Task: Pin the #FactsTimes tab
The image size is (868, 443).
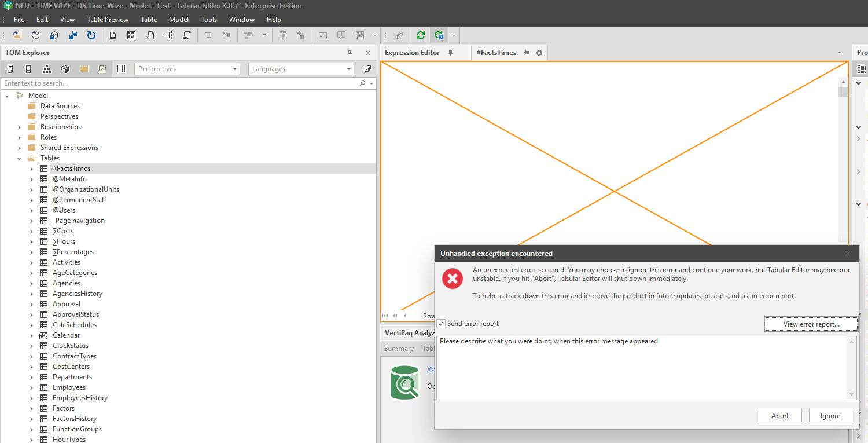Action: point(527,53)
